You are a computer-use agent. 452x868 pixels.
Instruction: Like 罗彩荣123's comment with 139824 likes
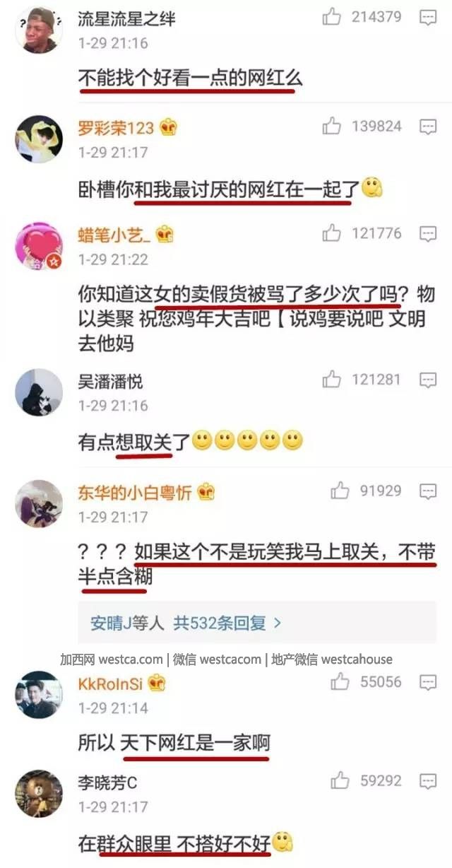[x=332, y=127]
